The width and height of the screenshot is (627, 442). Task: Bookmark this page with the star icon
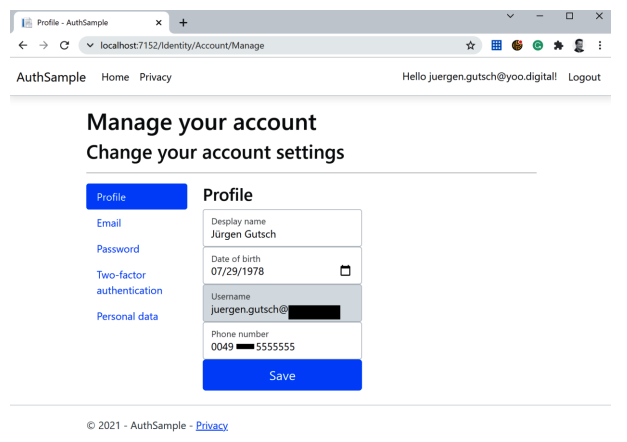pos(470,45)
